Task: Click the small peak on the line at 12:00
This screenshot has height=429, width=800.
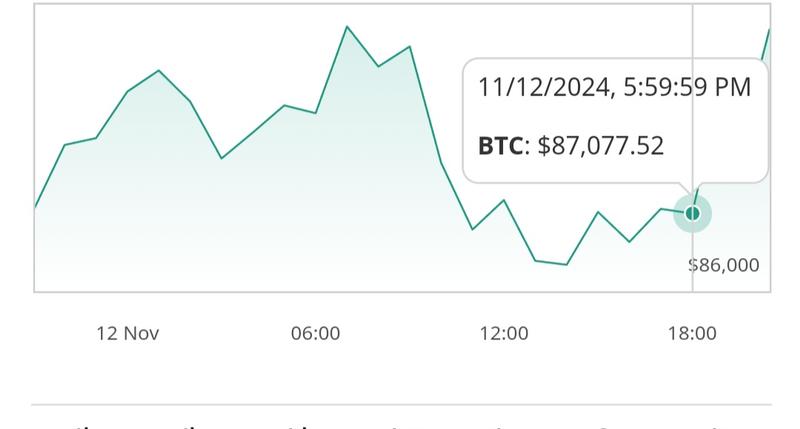Action: (x=504, y=200)
